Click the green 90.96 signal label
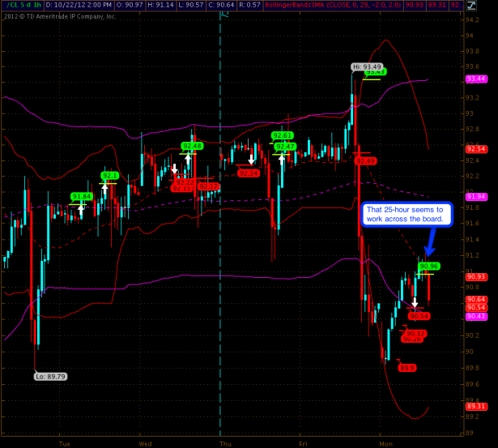Screen dimensions: 498x448 tap(429, 266)
